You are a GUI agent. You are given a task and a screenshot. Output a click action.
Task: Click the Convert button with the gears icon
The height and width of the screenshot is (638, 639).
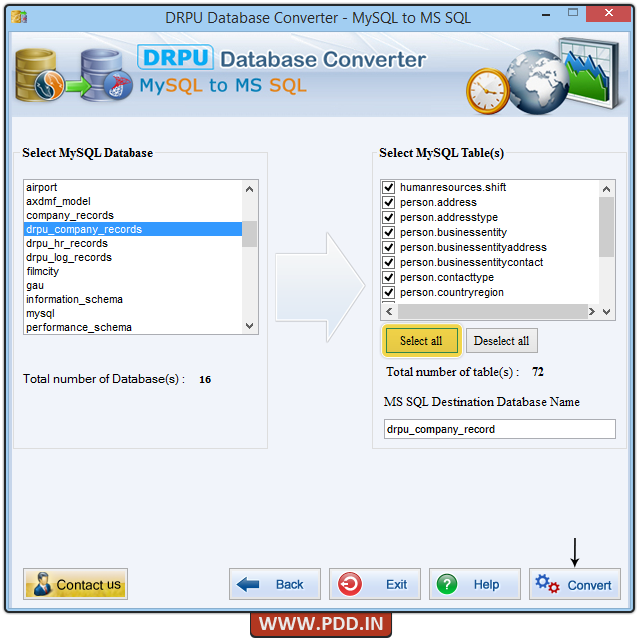[575, 584]
